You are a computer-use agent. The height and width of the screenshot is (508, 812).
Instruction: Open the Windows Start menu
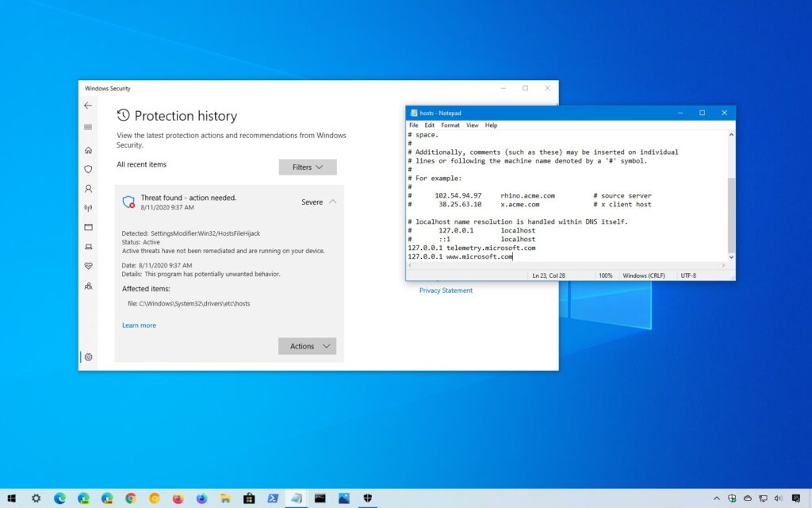pos(11,498)
